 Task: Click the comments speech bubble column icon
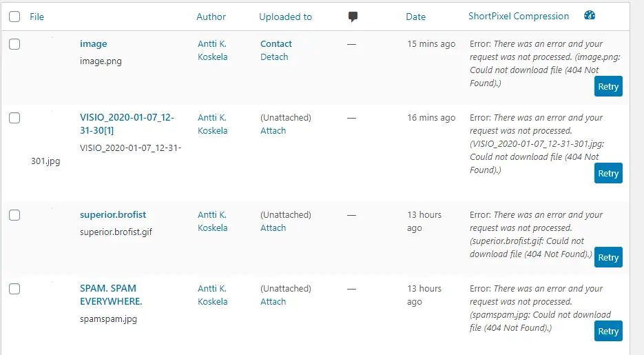(x=353, y=17)
